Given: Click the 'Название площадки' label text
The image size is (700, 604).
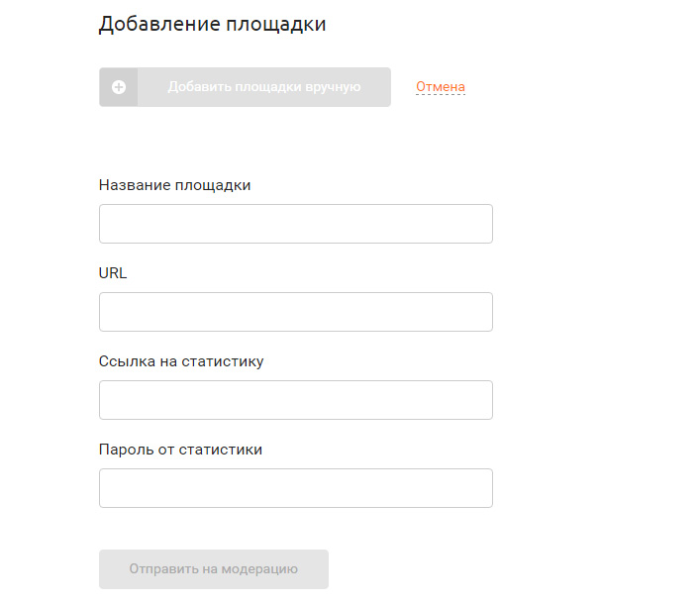Looking at the screenshot, I should [174, 185].
